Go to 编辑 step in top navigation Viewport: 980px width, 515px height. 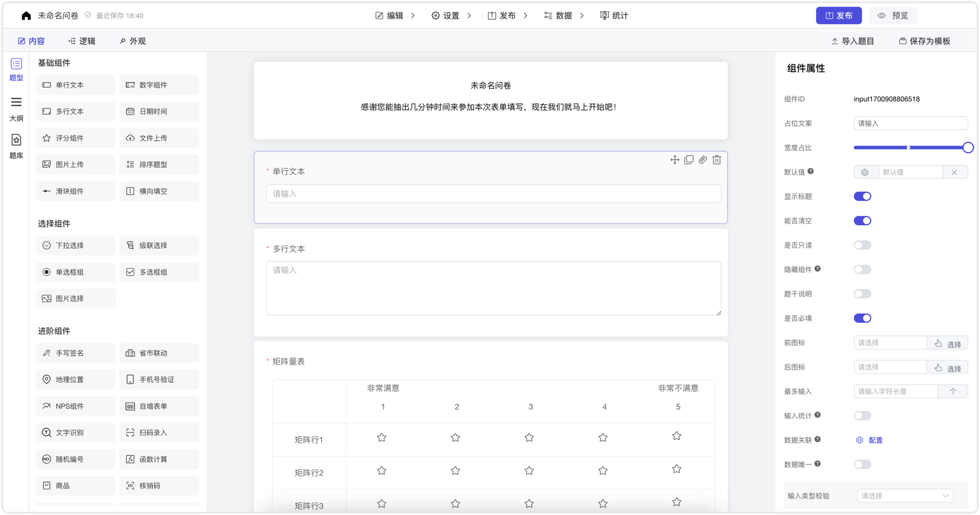[389, 16]
